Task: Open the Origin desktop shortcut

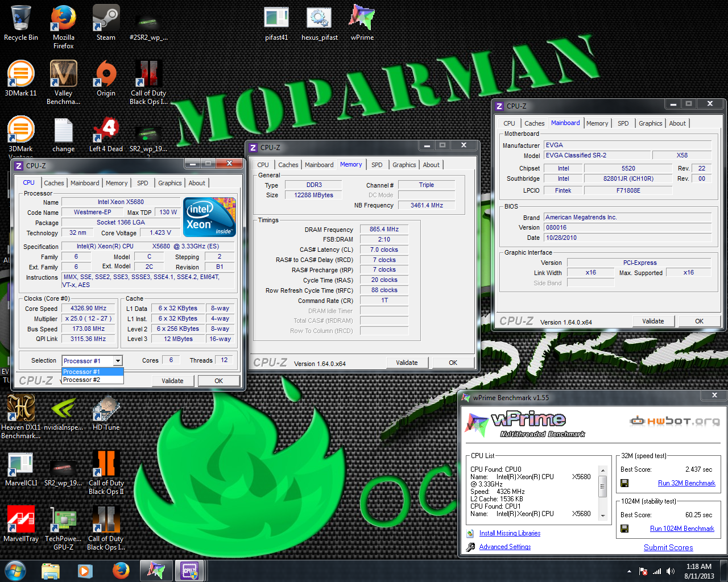Action: 106,78
